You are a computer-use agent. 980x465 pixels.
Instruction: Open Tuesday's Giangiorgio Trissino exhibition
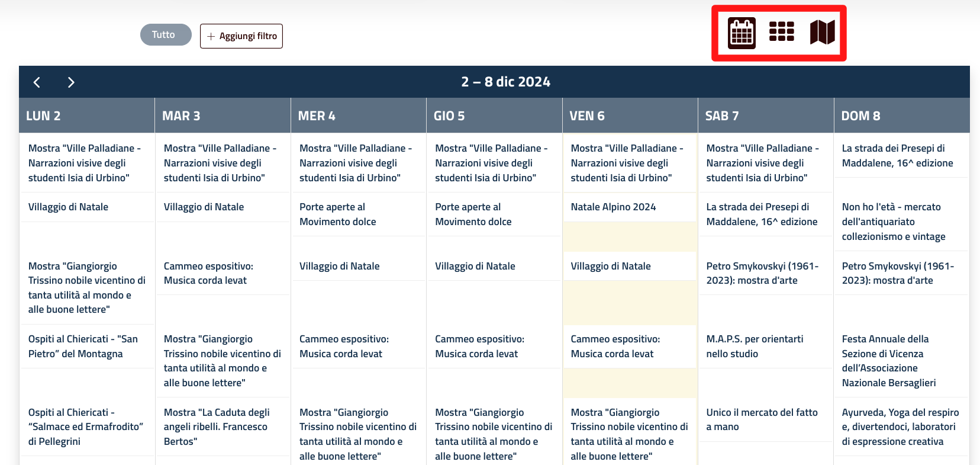coord(223,361)
